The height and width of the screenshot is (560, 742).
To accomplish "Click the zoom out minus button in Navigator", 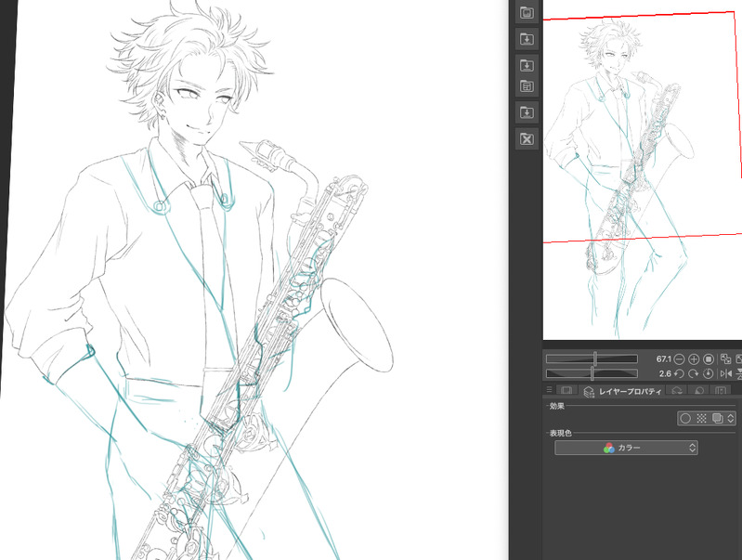I will pyautogui.click(x=679, y=359).
